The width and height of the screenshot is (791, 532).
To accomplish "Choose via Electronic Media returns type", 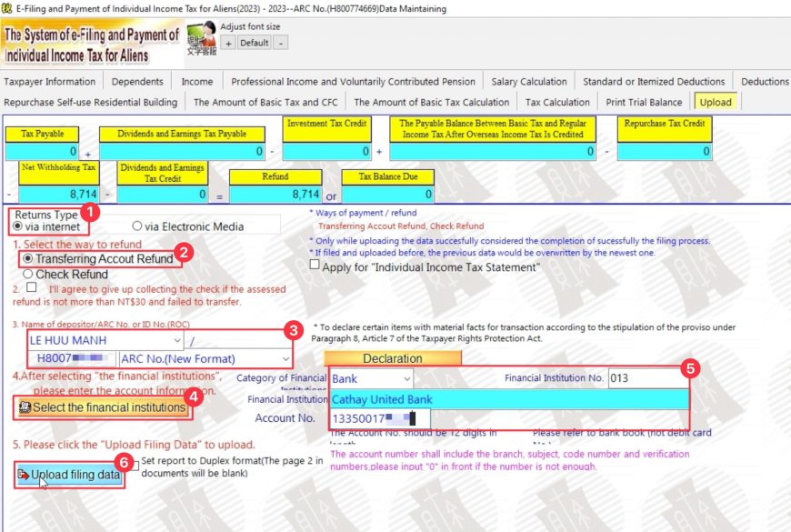I will 188,226.
